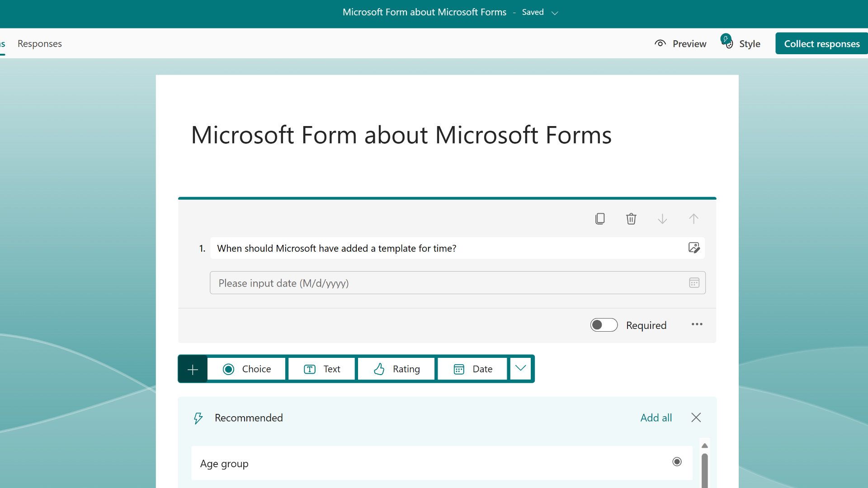Switch to the Responses tab
Screen dimensions: 868x488
tap(39, 43)
